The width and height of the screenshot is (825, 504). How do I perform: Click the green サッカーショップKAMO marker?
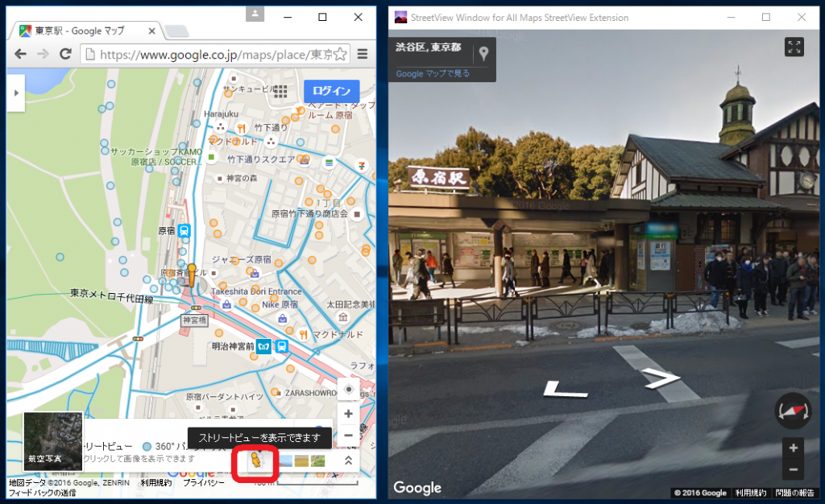tap(212, 157)
